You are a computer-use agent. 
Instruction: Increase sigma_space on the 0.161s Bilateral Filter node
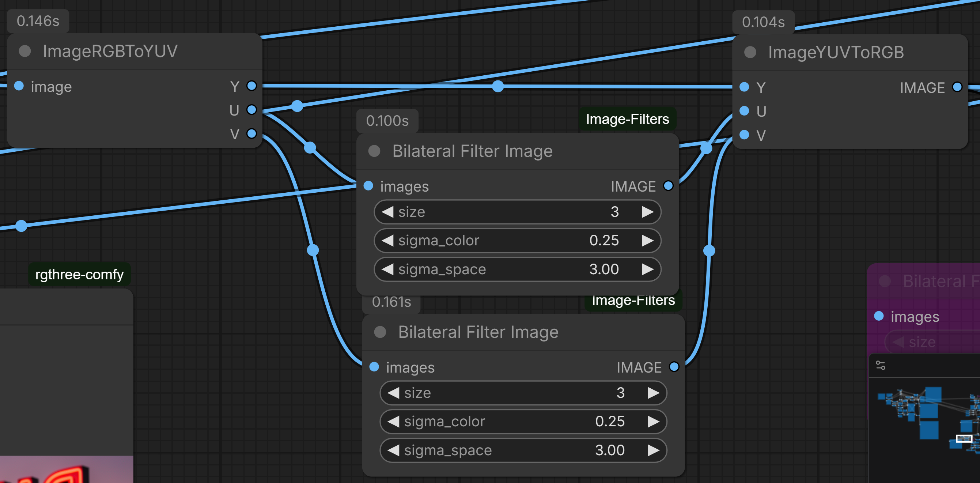pyautogui.click(x=654, y=450)
